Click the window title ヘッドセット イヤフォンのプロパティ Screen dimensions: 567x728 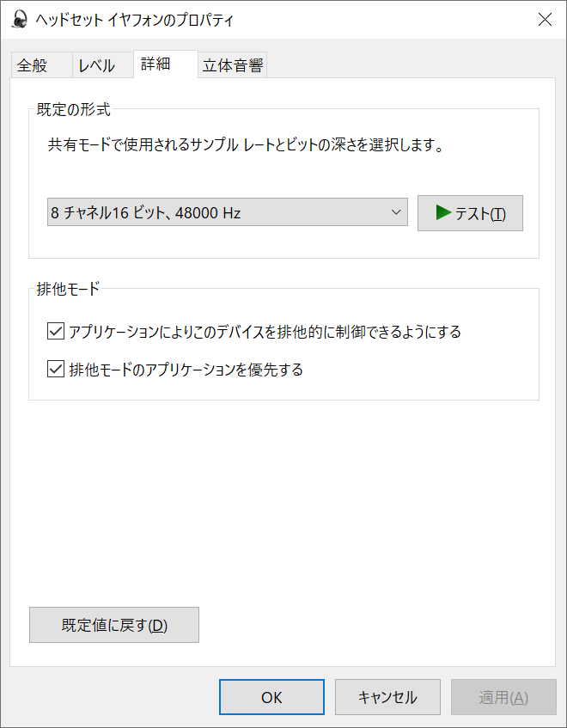[134, 20]
